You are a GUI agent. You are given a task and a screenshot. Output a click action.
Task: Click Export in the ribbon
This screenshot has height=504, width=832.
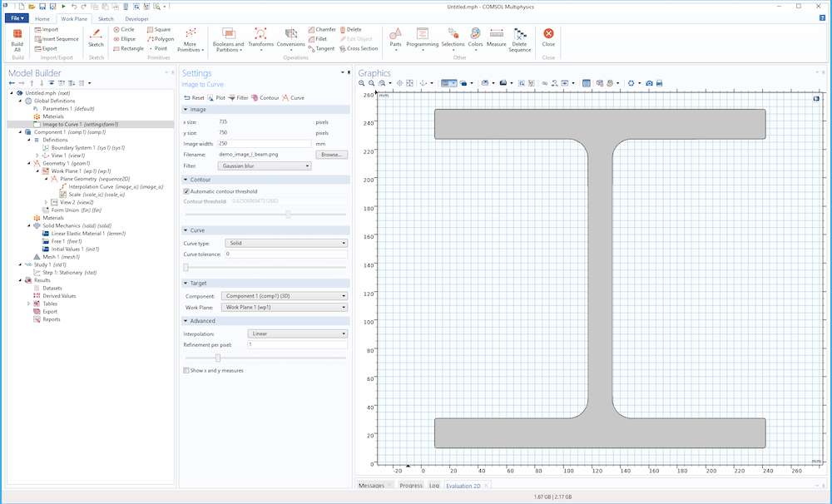tap(46, 48)
